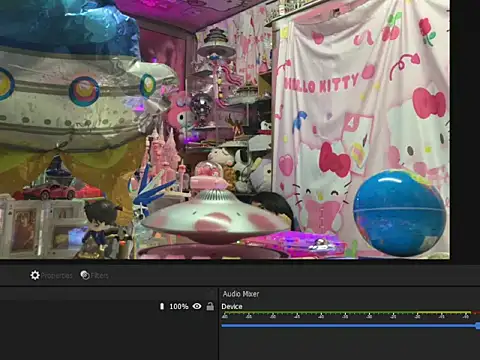Screen dimensions: 480x360
Task: Select the Audio Mixer panel title
Action: click(x=241, y=294)
